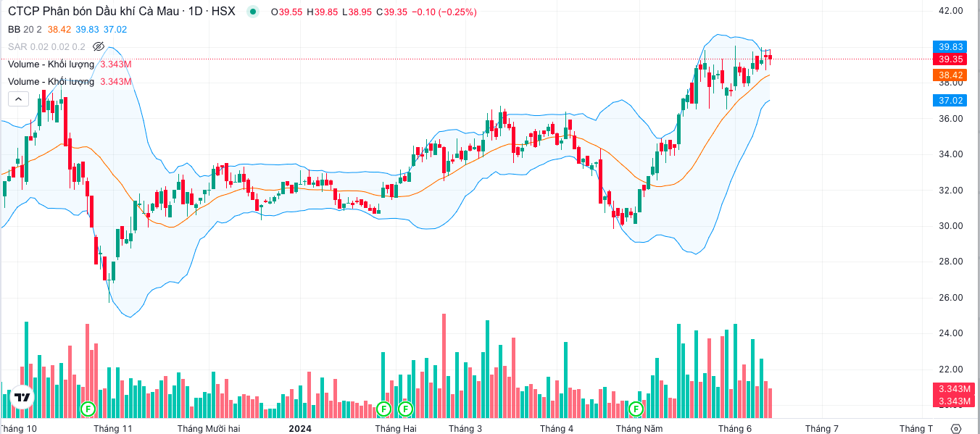Open the TradingView logo link
The image size is (980, 434).
tap(22, 397)
